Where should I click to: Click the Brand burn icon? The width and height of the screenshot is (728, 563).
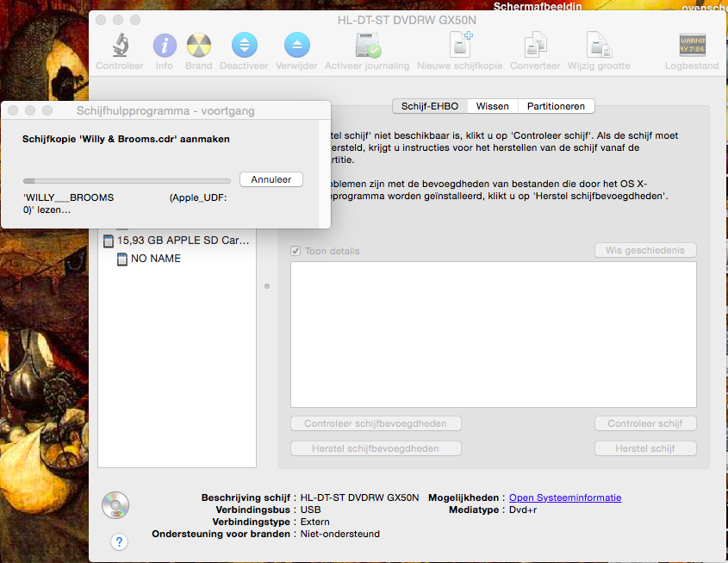tap(199, 45)
